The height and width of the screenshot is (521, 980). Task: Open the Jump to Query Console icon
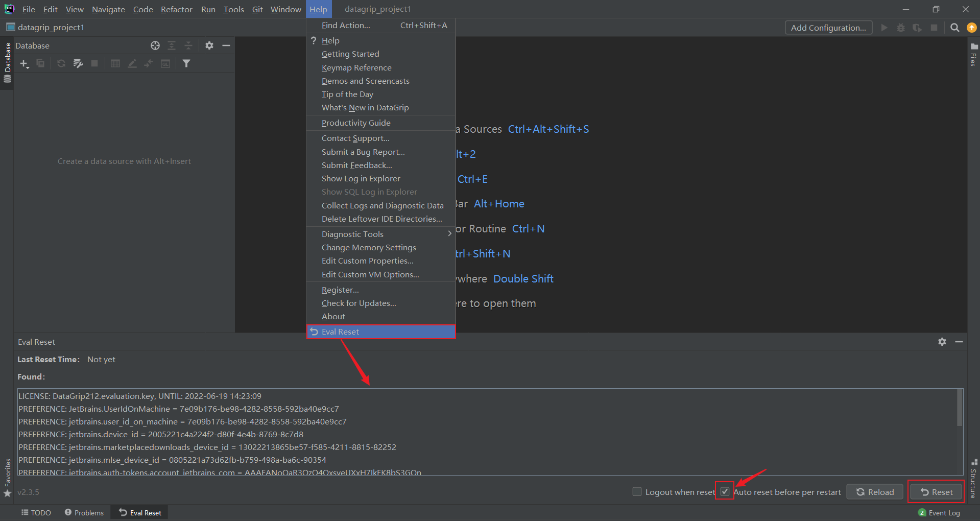click(x=165, y=63)
